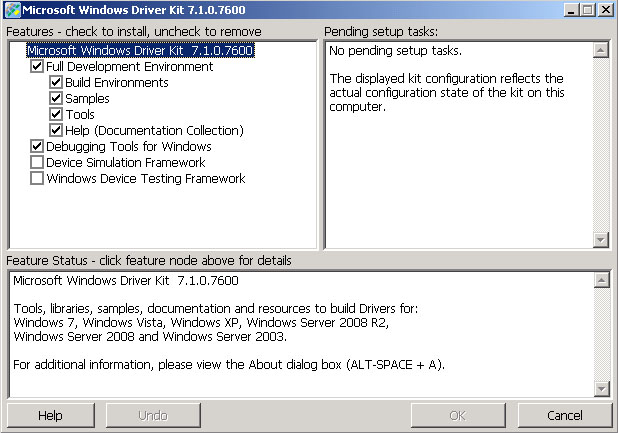Uncheck Help (Documentation Collection) checkbox
Screen dimensions: 618x433
tap(56, 130)
